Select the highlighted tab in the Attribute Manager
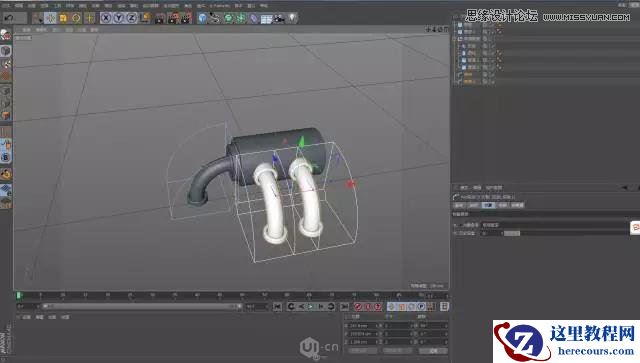The height and width of the screenshot is (363, 640). point(488,205)
